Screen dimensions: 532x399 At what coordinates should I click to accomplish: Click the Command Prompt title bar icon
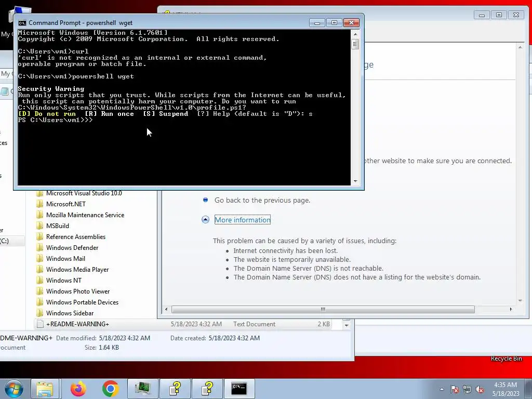22,23
